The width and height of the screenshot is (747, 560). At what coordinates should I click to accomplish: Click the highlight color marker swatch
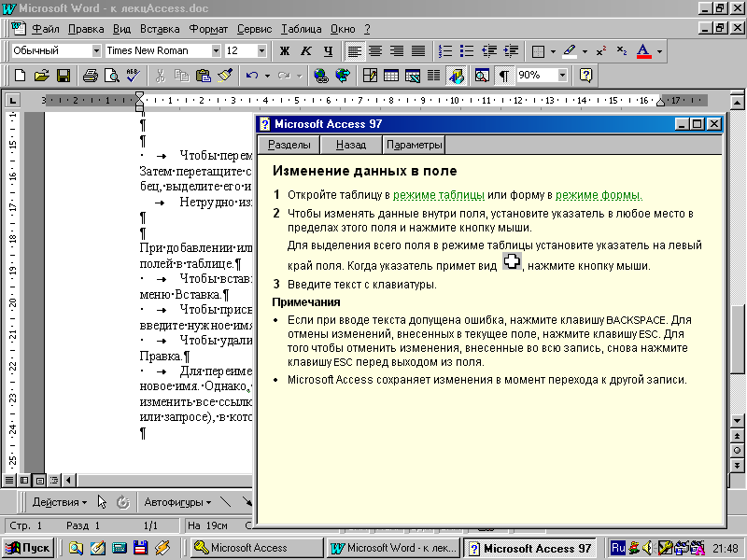click(570, 50)
